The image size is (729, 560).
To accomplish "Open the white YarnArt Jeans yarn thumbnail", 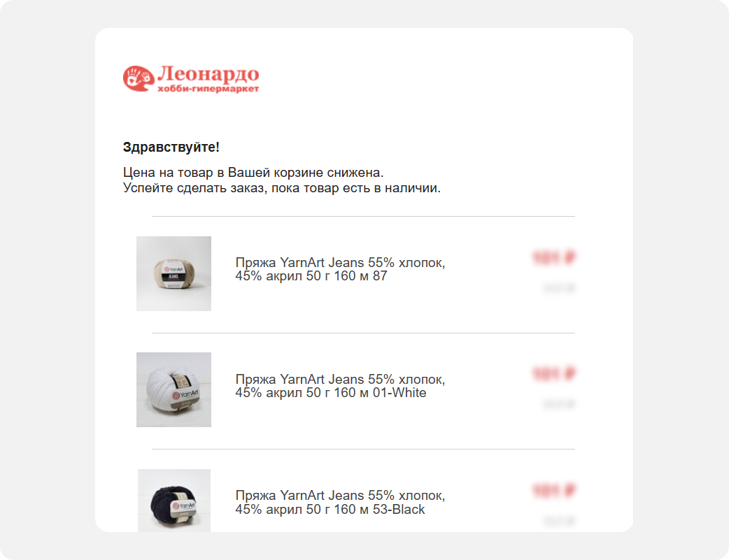I will (174, 389).
